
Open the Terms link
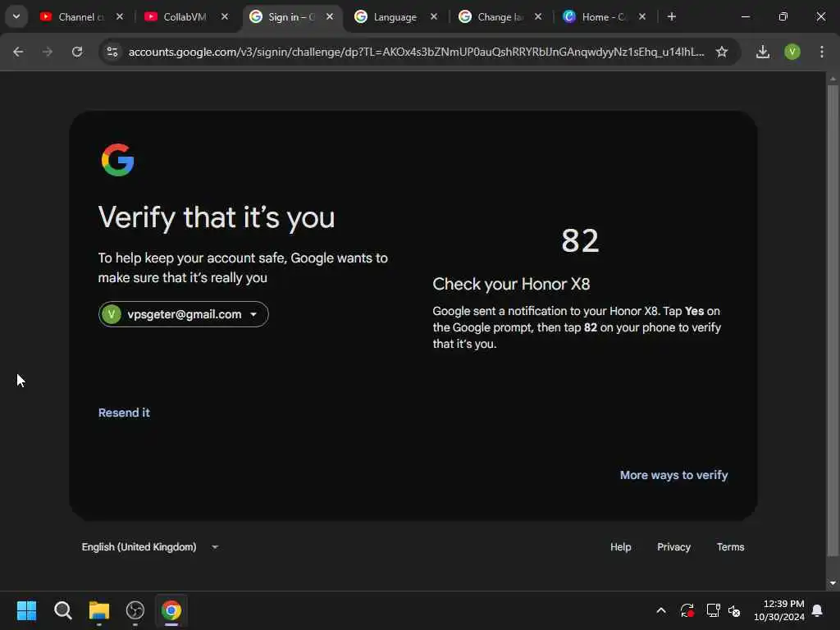(x=730, y=547)
